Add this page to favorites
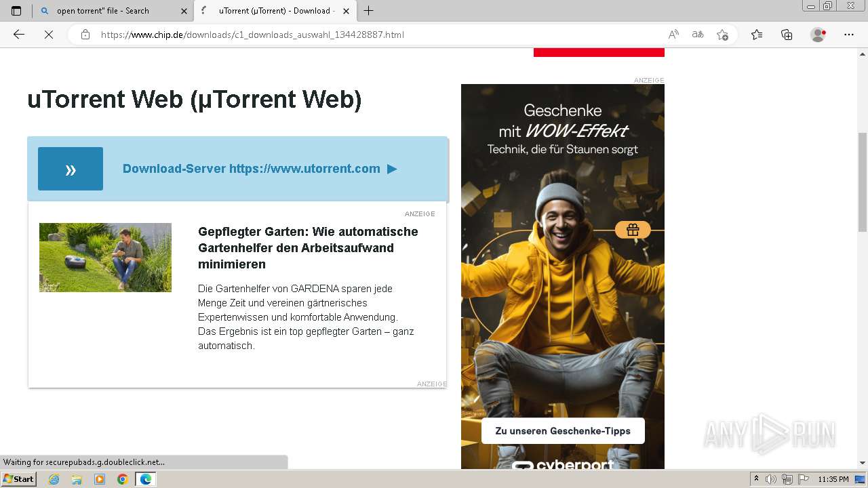 [x=722, y=35]
